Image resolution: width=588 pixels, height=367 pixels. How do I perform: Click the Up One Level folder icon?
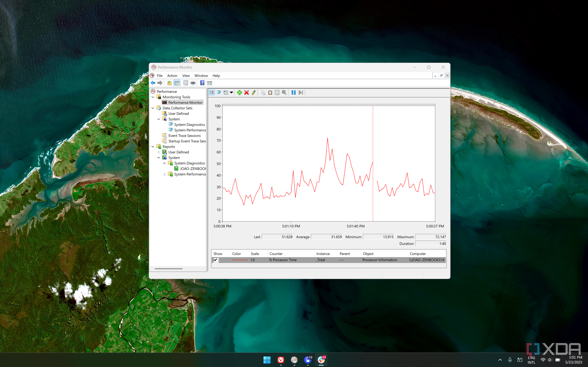click(169, 83)
